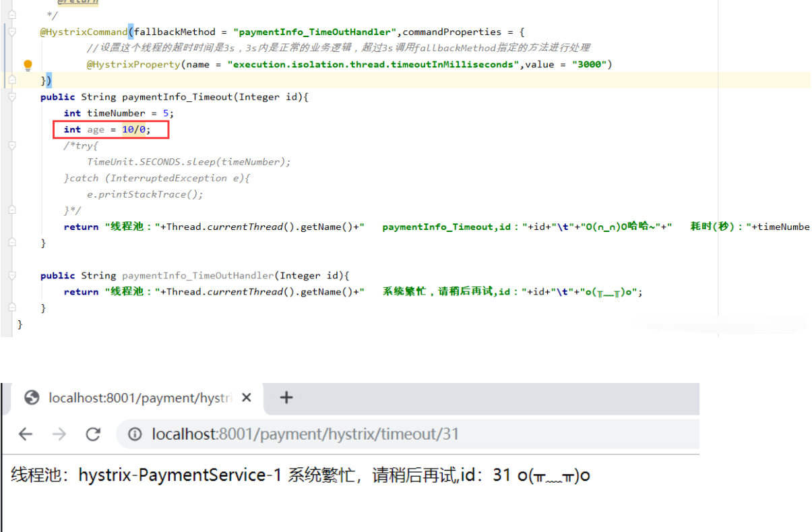Click the "paymentInfo_TimeOutHandler" fallbackMethod string

(x=316, y=32)
